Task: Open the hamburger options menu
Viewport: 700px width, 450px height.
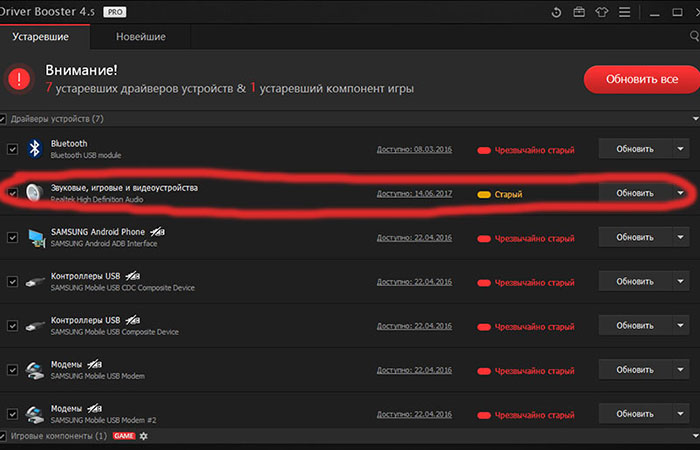Action: coord(625,12)
